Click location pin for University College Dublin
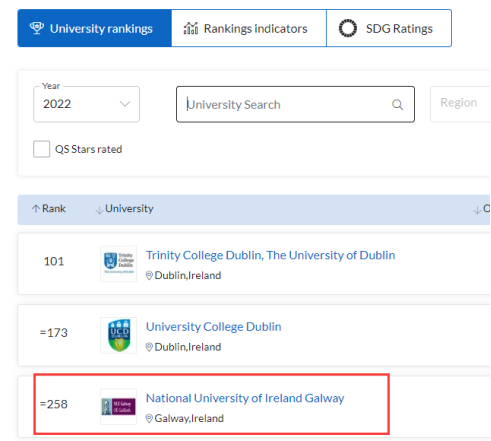This screenshot has width=491, height=441. (149, 347)
